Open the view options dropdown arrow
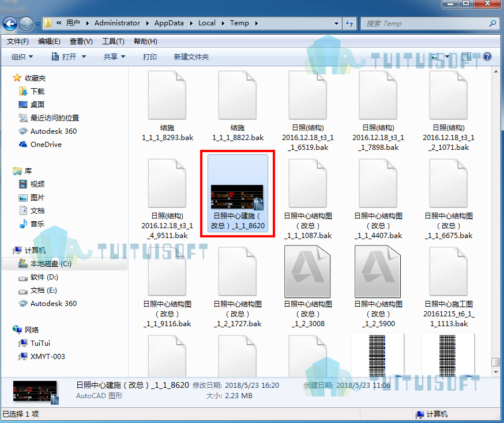The width and height of the screenshot is (504, 423). (x=447, y=57)
